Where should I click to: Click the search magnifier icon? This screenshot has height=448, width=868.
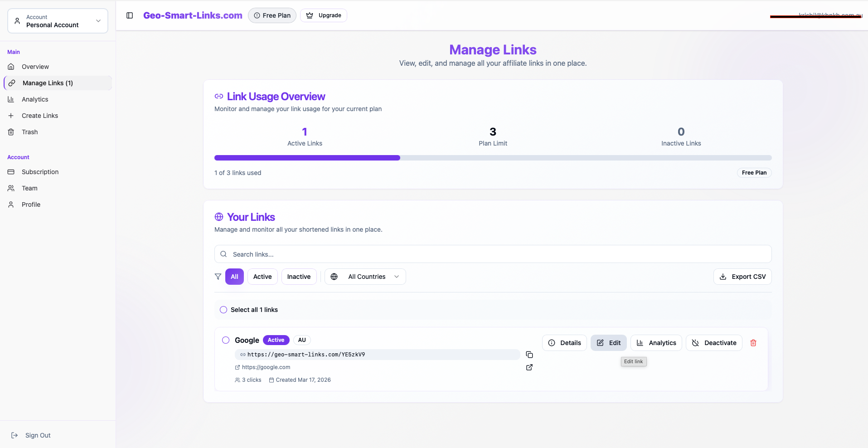click(223, 254)
